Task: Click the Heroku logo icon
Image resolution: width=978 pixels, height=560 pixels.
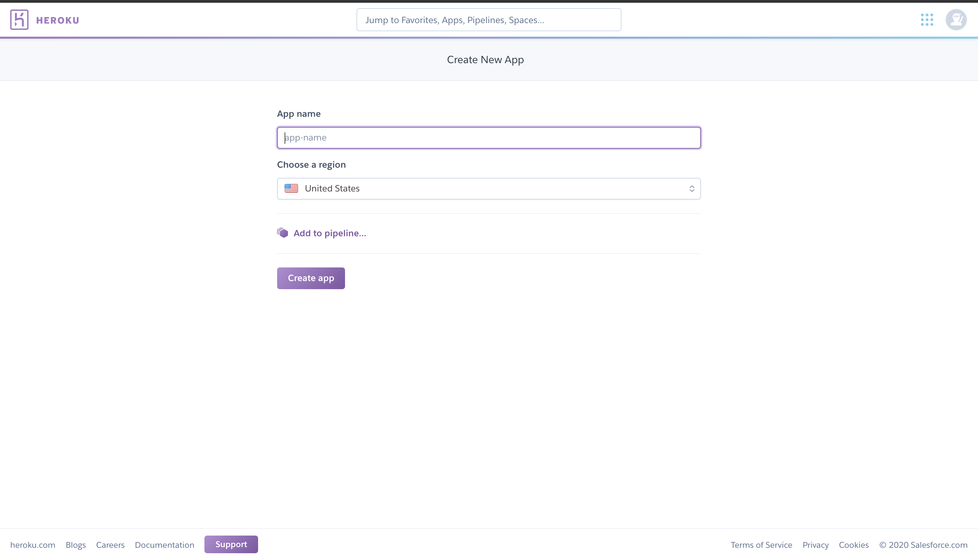Action: [19, 20]
